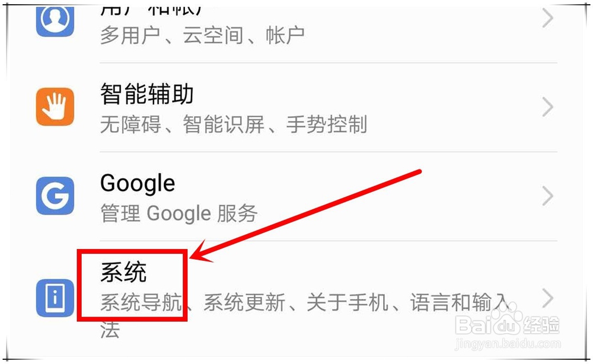
Task: Expand the Users and accounts row chevron
Action: point(547,18)
